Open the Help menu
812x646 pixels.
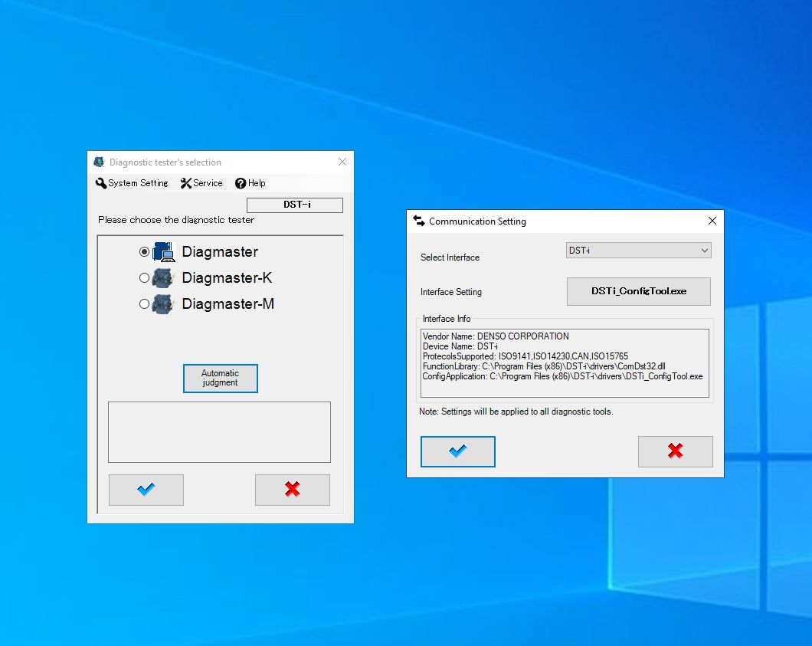point(250,183)
